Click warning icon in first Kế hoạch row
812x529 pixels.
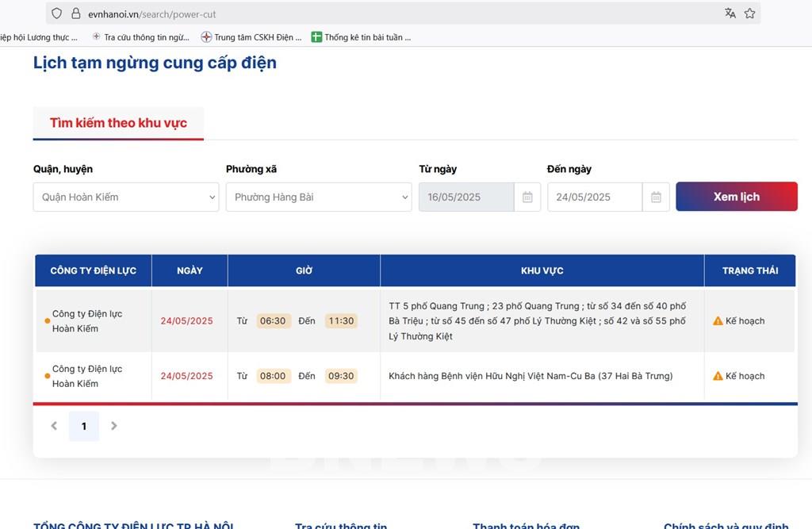coord(718,321)
